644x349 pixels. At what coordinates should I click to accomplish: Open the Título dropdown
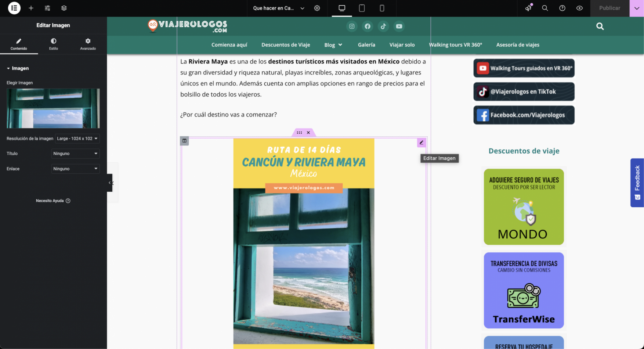75,154
